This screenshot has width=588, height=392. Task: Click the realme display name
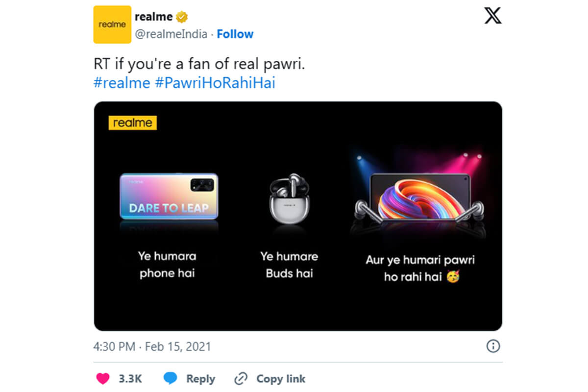click(153, 17)
